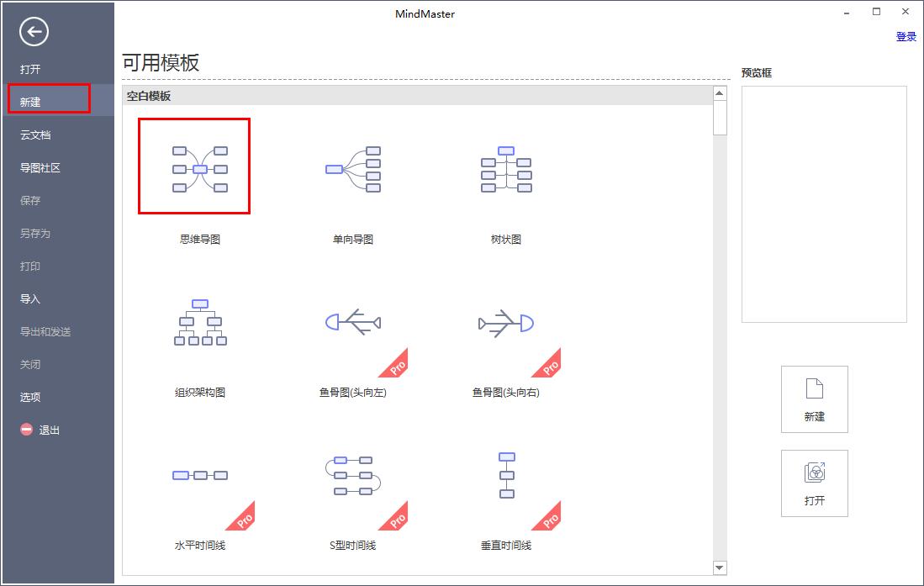
Task: Click the back arrow icon
Action: pos(34,33)
